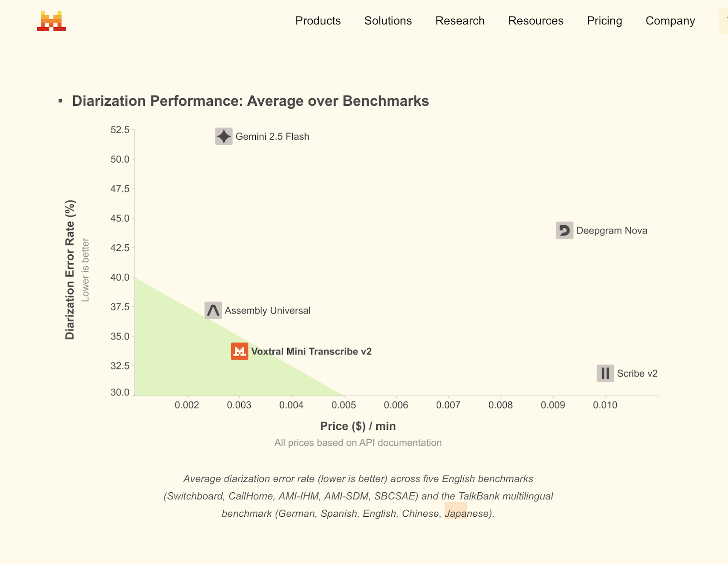
Task: Click the Gemini 2.5 Flash star icon
Action: pos(224,136)
